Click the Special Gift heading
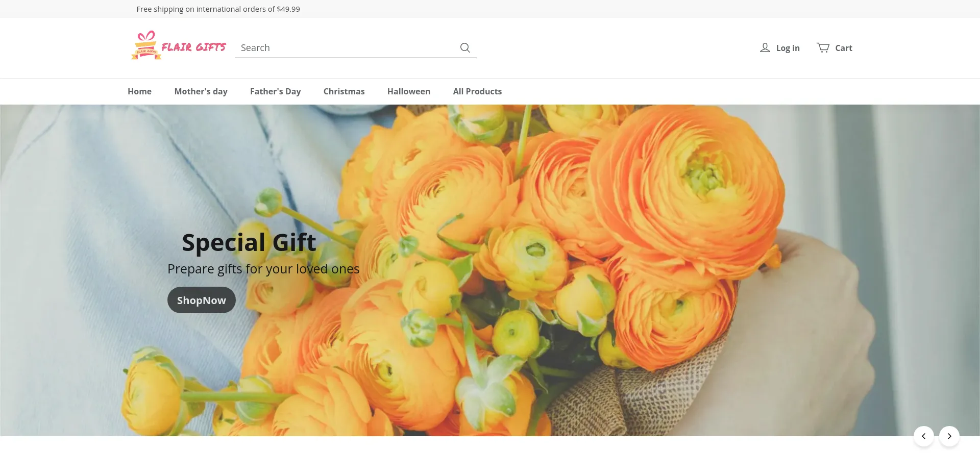Image resolution: width=980 pixels, height=453 pixels. tap(249, 242)
